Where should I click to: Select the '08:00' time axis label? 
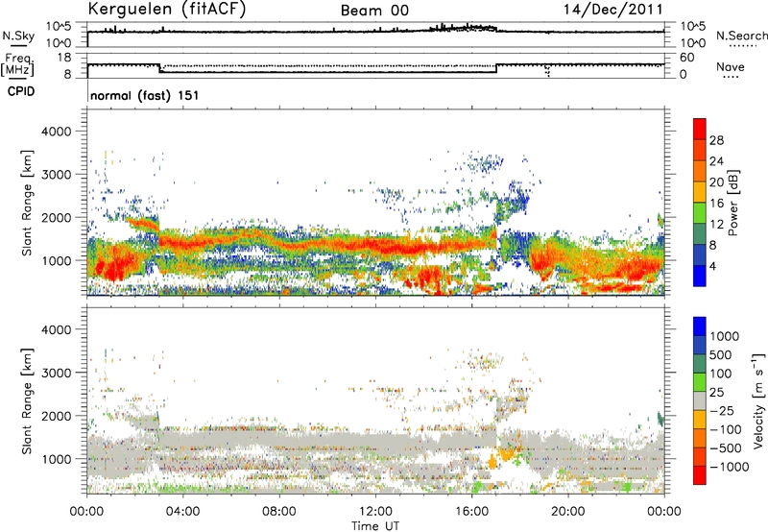[x=278, y=512]
